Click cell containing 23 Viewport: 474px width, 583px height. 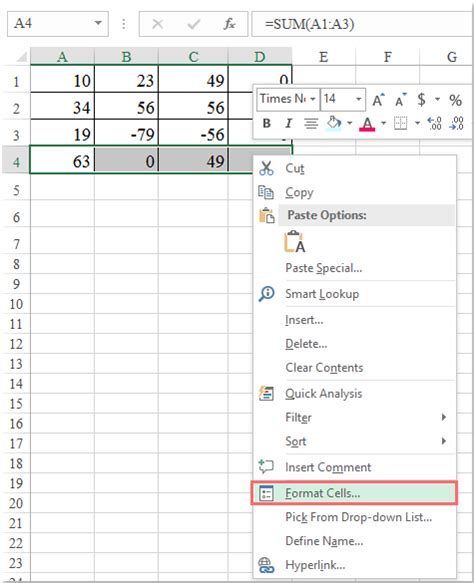click(126, 79)
